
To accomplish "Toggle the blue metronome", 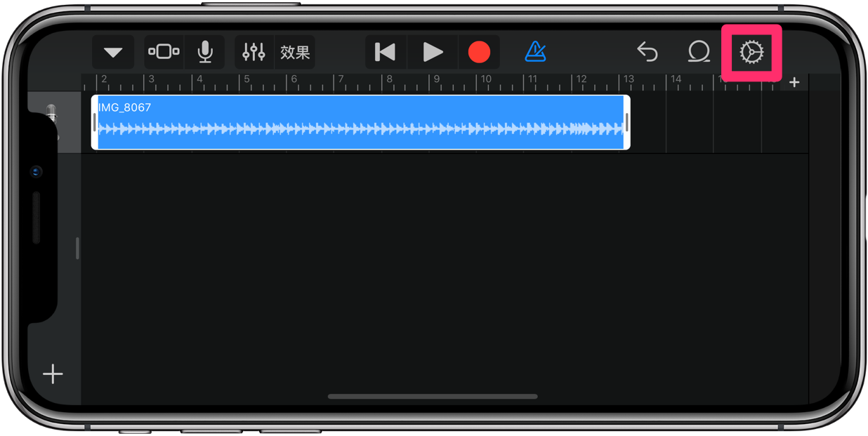I will [x=535, y=51].
